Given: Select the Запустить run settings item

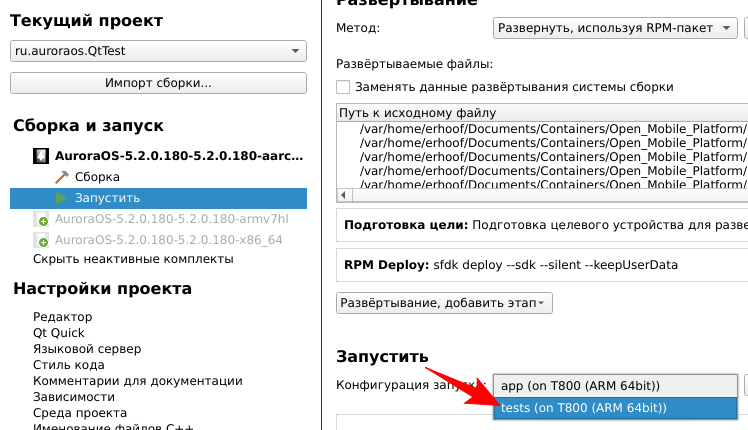Looking at the screenshot, I should coord(158,198).
